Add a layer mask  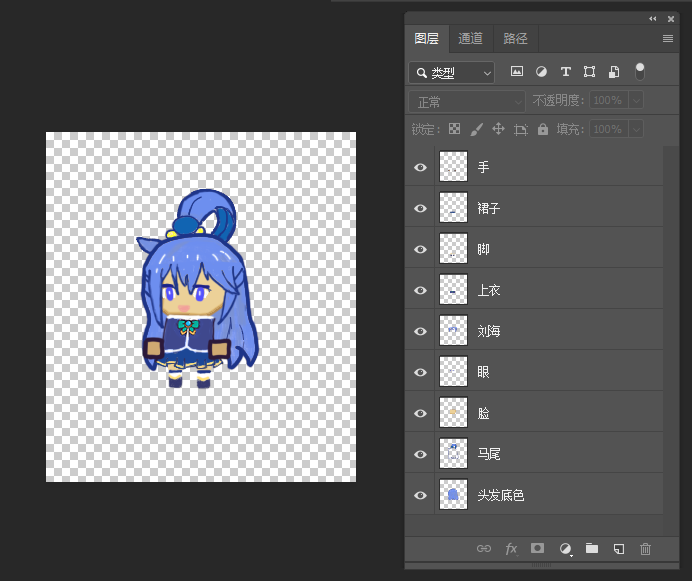[x=537, y=548]
